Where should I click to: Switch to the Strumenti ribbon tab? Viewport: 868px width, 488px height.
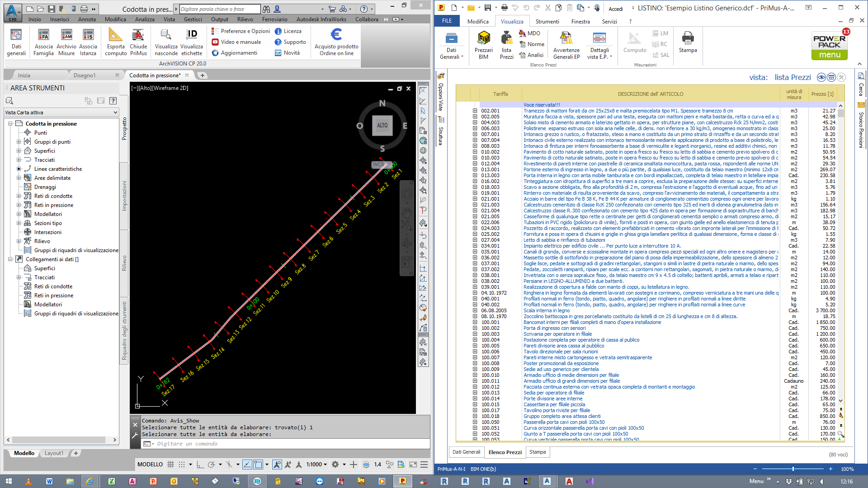coord(547,21)
